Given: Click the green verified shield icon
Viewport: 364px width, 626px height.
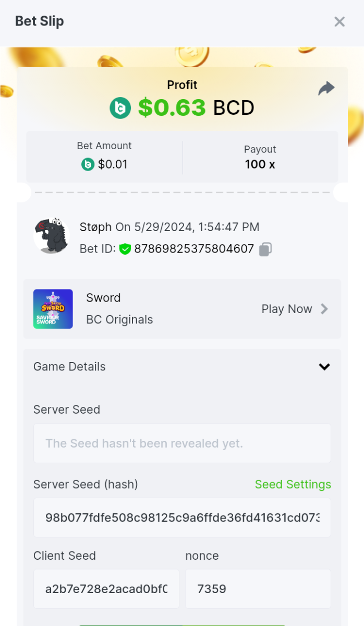Looking at the screenshot, I should [125, 249].
